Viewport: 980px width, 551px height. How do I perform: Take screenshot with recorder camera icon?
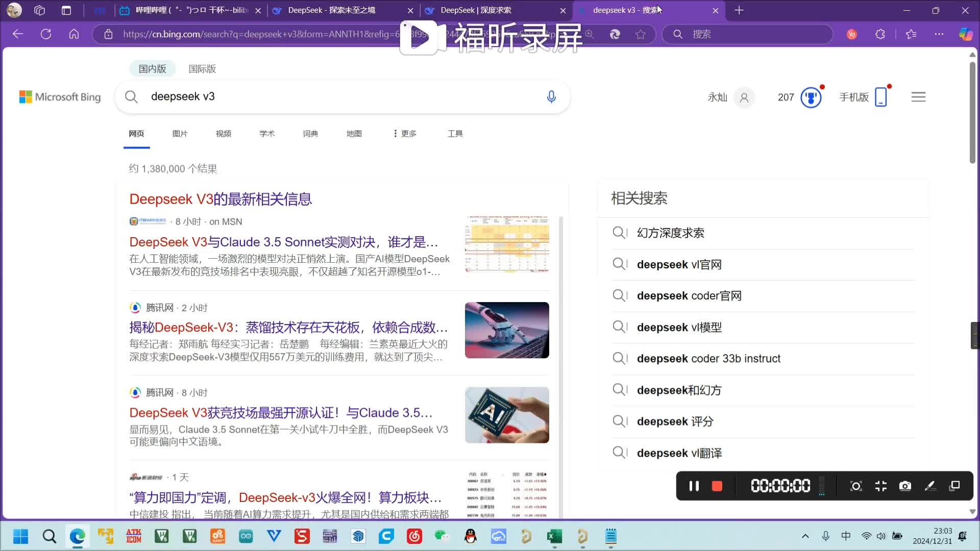905,486
